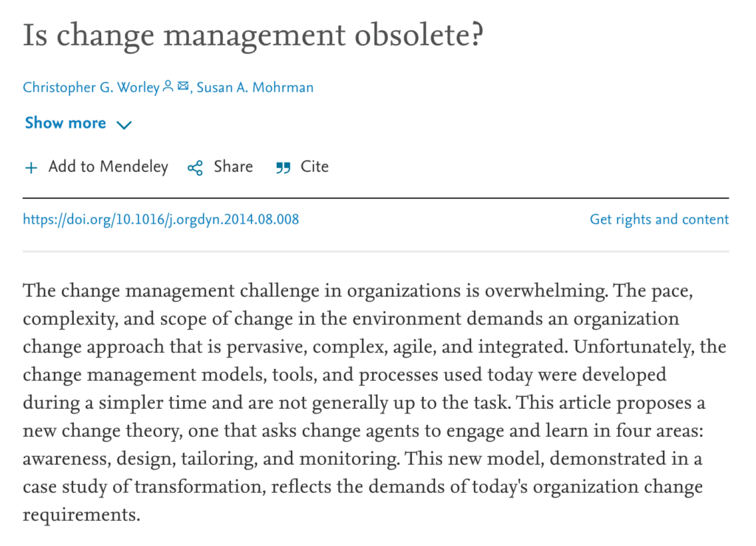Click Christopher G. Worley's name
Screen dimensions: 756x546
pyautogui.click(x=91, y=86)
